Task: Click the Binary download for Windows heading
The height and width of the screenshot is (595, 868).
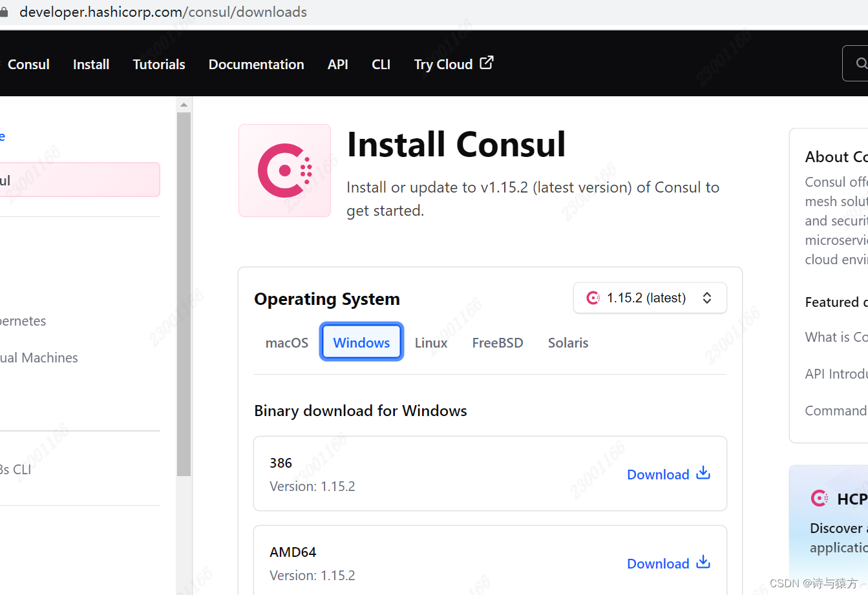Action: coord(361,411)
